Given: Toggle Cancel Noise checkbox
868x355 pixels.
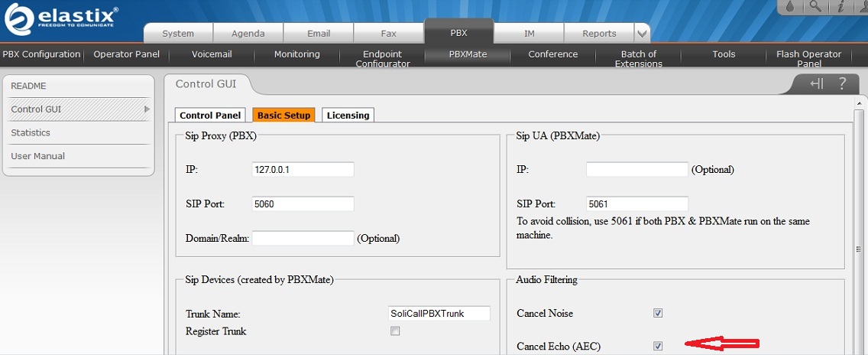Looking at the screenshot, I should (x=658, y=313).
